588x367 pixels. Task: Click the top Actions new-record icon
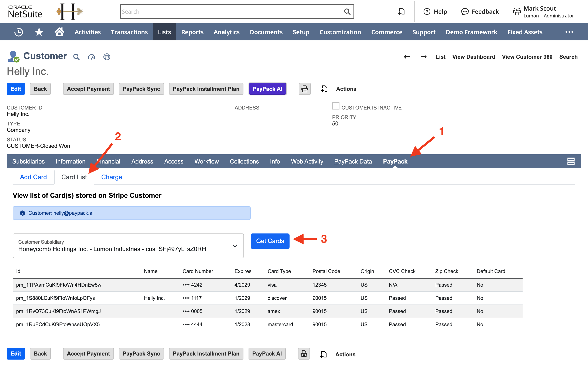pos(324,89)
